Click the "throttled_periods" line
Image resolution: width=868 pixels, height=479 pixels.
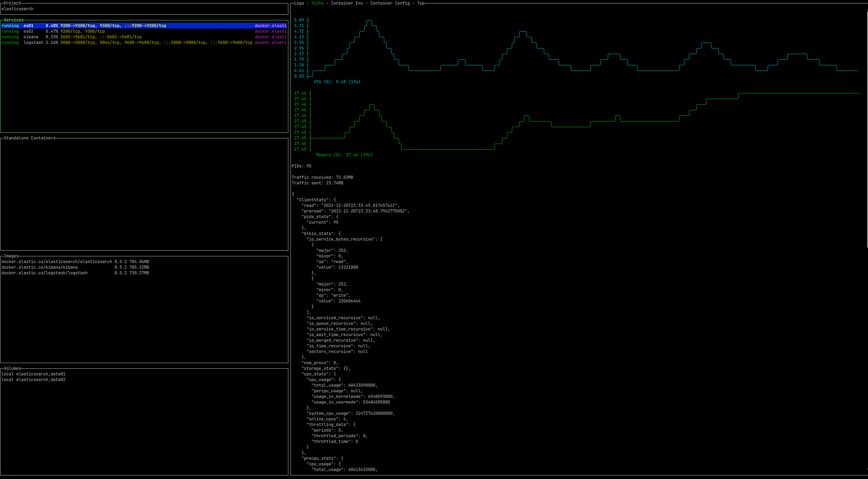pyautogui.click(x=340, y=436)
